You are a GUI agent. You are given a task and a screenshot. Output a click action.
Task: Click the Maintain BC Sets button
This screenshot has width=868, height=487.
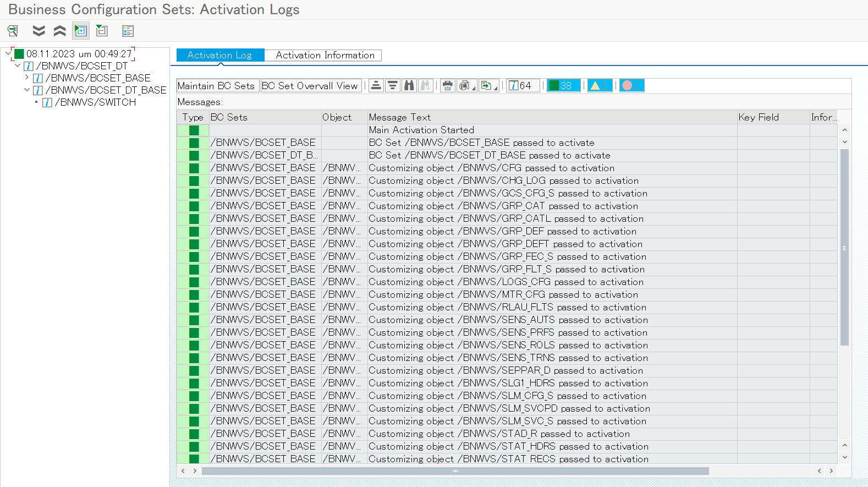point(216,85)
